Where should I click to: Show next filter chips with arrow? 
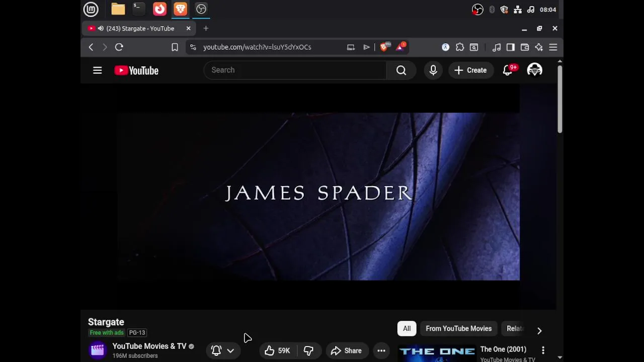pyautogui.click(x=539, y=330)
